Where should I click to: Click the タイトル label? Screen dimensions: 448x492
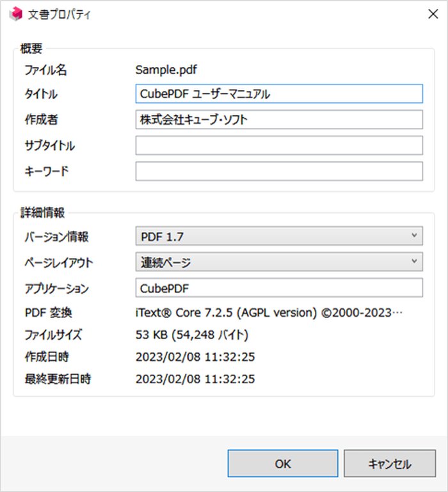pyautogui.click(x=41, y=94)
